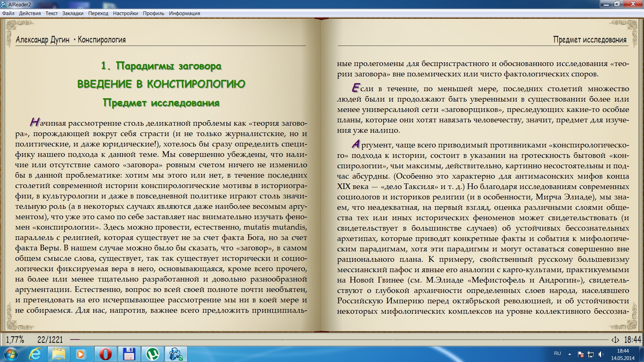Click the AlReader2 taskbar icon

(x=176, y=354)
